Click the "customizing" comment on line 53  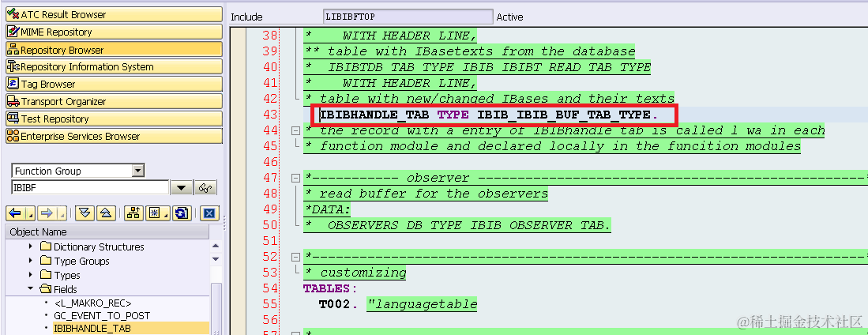tap(355, 273)
